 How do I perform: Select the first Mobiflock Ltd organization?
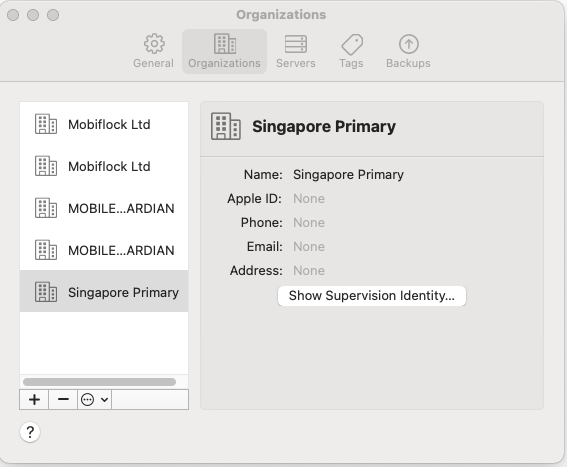(x=104, y=124)
